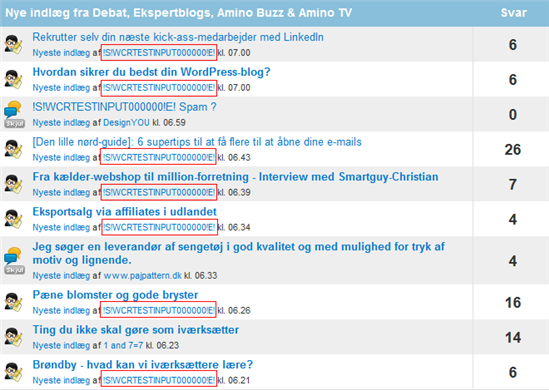Click the avatar icon next to Den lille nørd-guide
This screenshot has width=549, height=390.
13,149
